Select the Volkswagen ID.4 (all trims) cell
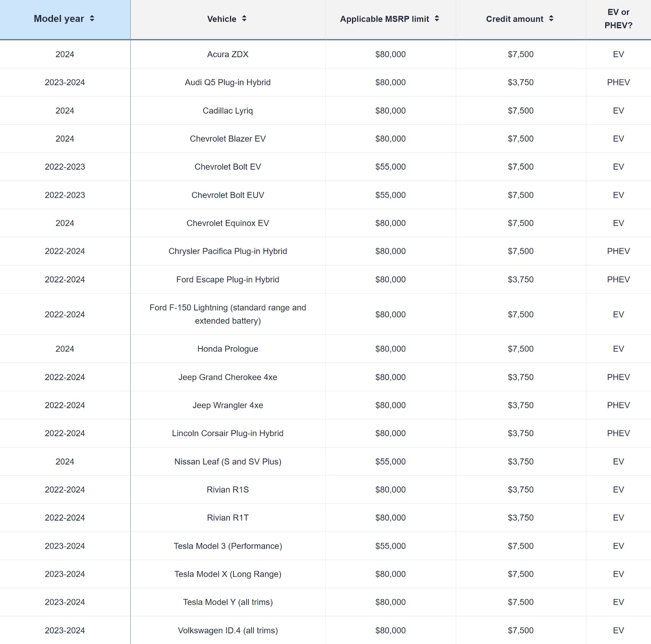Screen dimensions: 651x644 pos(227,630)
